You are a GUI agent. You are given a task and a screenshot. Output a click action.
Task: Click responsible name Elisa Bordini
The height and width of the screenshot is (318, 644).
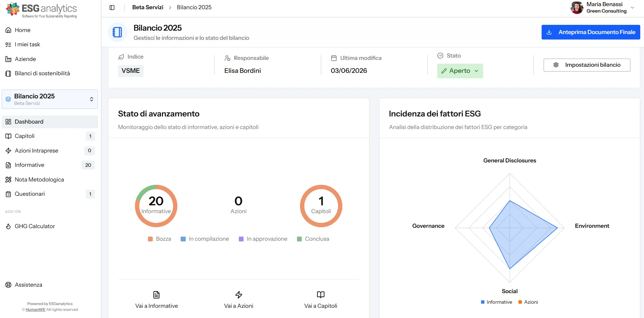click(x=243, y=71)
